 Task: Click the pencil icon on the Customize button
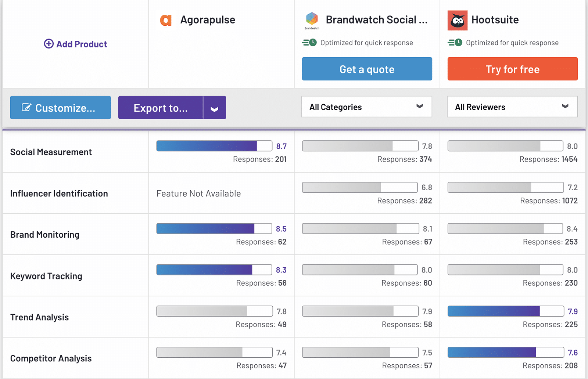click(26, 108)
